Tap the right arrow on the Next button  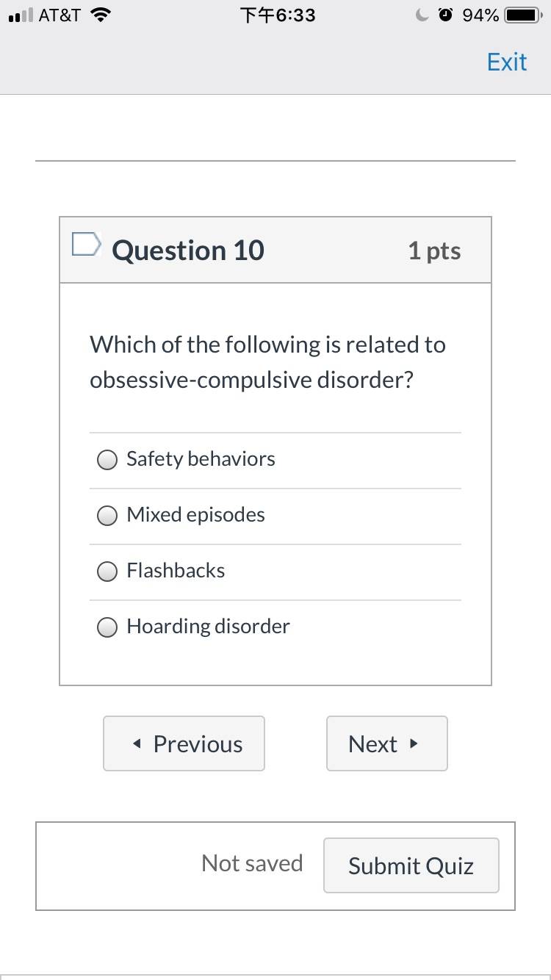pos(414,743)
